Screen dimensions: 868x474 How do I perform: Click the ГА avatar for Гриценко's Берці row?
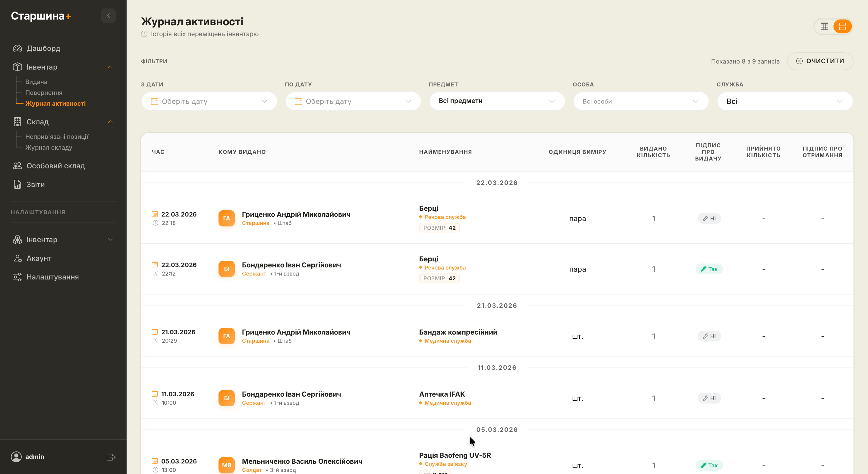coord(226,218)
